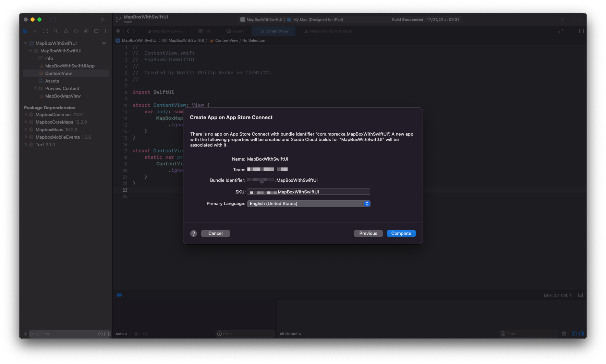
Task: Toggle the right inspector panel
Action: tap(578, 20)
